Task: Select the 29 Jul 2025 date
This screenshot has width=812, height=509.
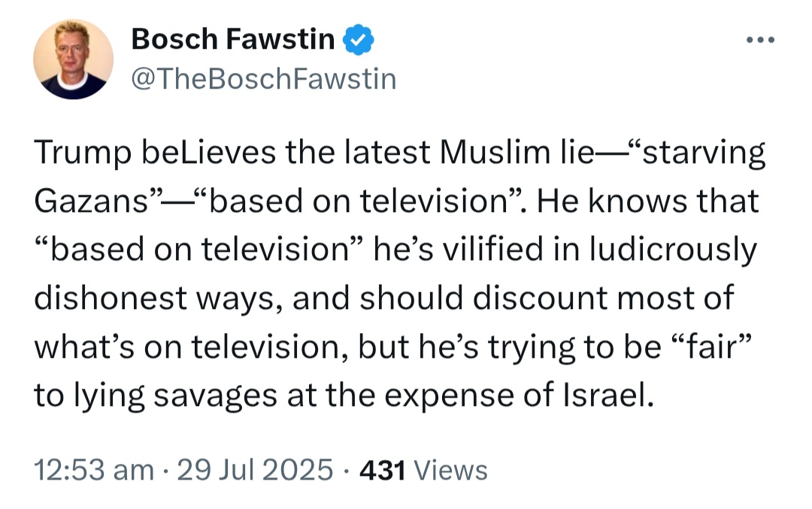Action: (x=255, y=470)
